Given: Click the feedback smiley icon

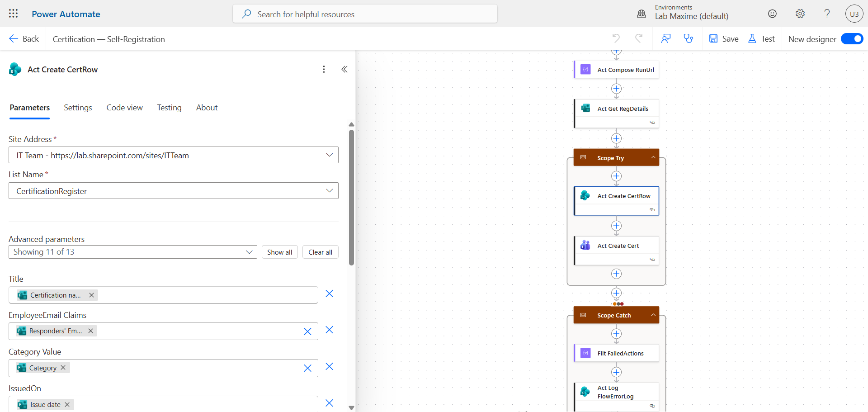Looking at the screenshot, I should click(772, 14).
